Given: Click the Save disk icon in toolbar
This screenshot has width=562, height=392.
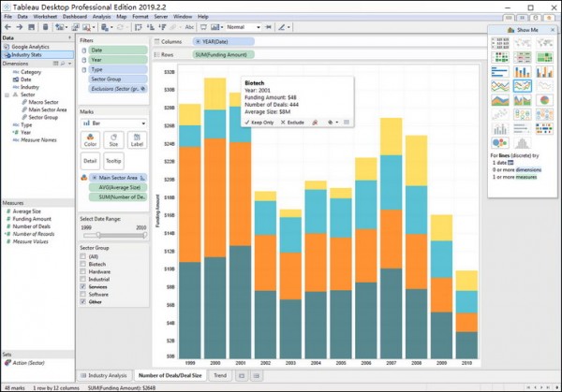Looking at the screenshot, I should (x=32, y=27).
